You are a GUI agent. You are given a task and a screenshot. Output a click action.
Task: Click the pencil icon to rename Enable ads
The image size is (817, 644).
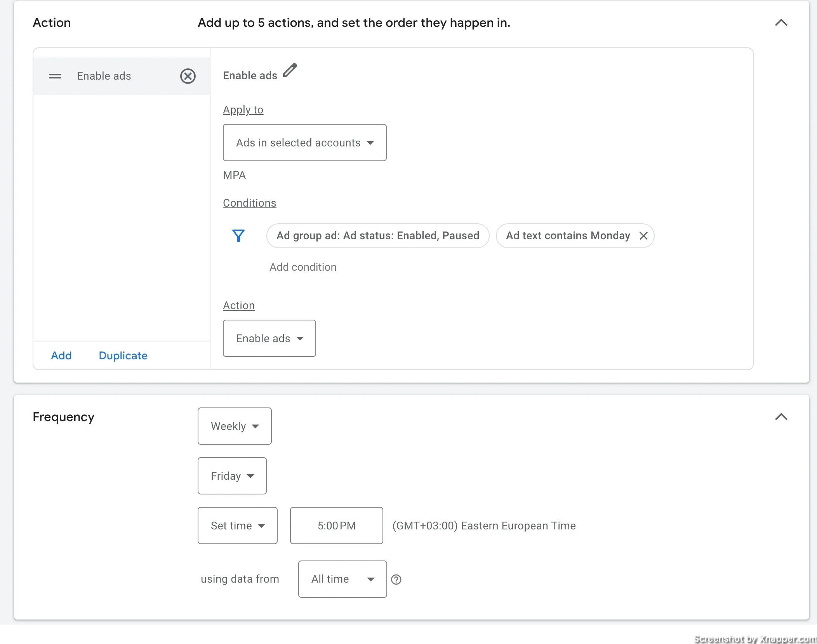click(290, 70)
